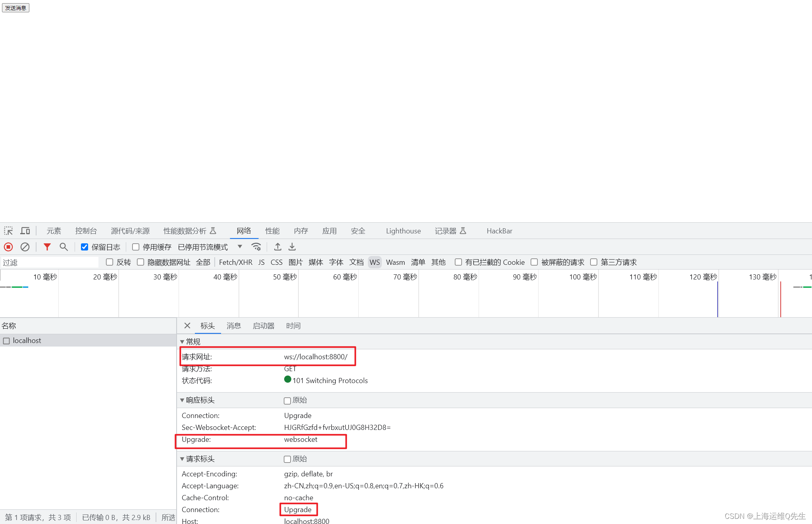This screenshot has width=812, height=524.
Task: Open throttling mode dropdown arrow
Action: [240, 247]
